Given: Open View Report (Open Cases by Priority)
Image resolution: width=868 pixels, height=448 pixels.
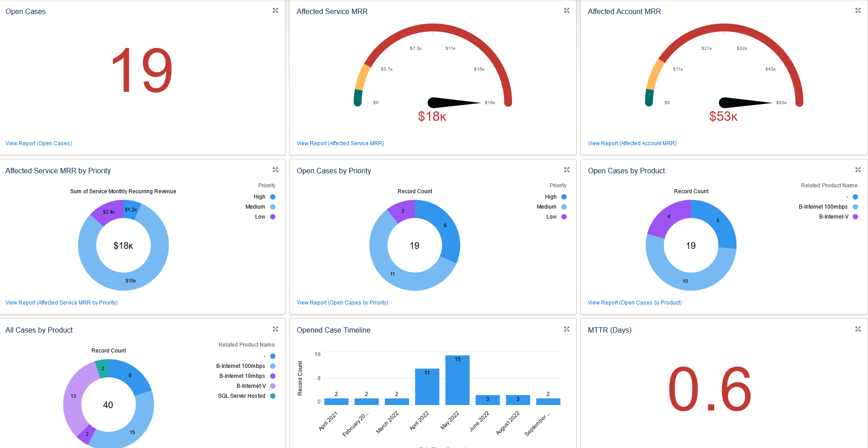Looking at the screenshot, I should pyautogui.click(x=342, y=303).
